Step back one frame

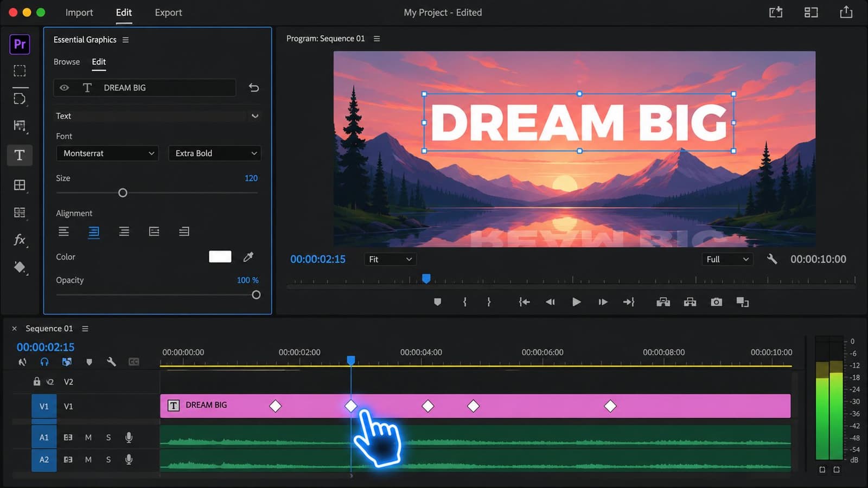[x=550, y=302]
